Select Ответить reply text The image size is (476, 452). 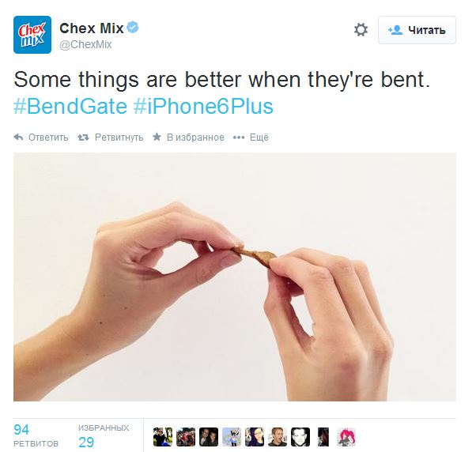(x=48, y=137)
